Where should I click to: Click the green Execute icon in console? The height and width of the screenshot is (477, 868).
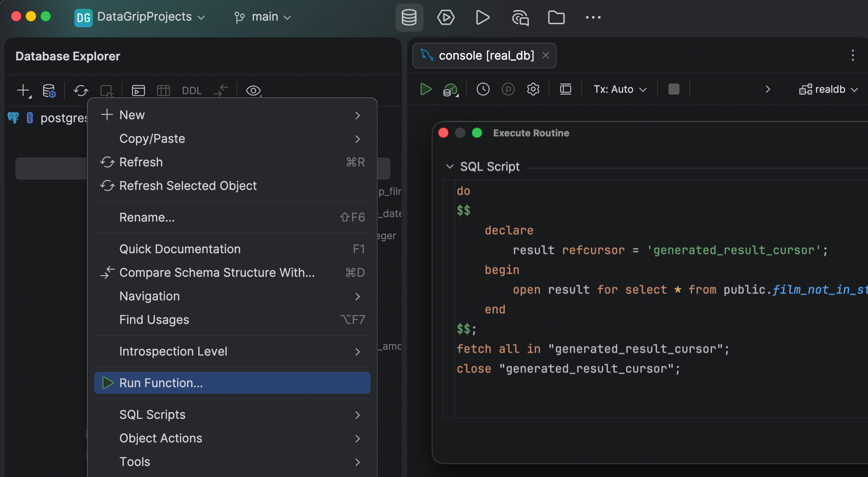426,89
